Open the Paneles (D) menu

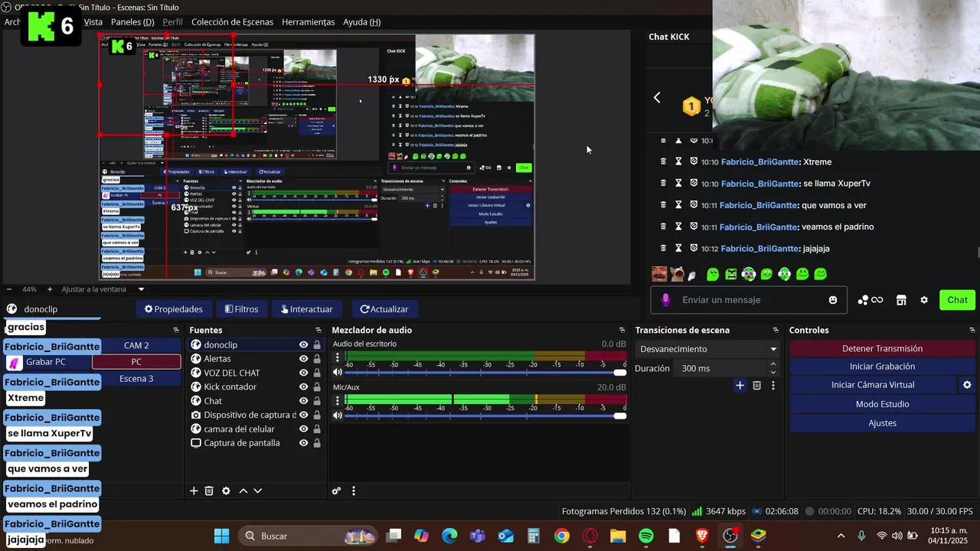point(132,22)
